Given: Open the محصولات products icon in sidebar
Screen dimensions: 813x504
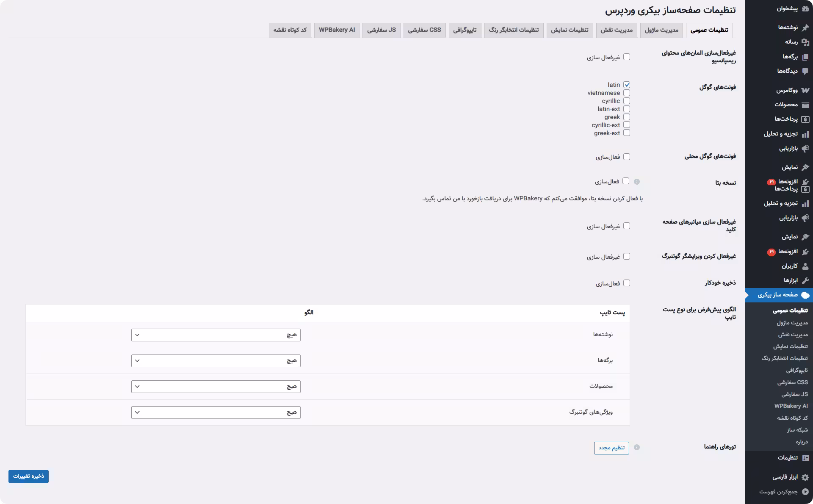Looking at the screenshot, I should [x=805, y=105].
